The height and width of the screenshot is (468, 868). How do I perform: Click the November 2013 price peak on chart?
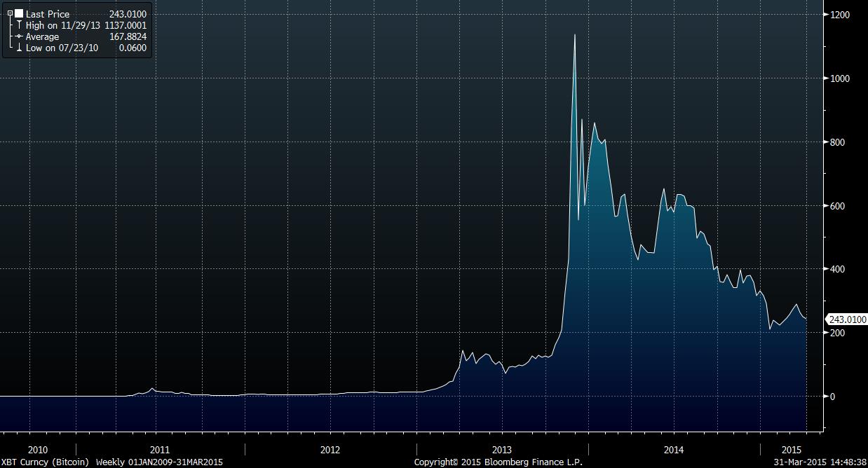tap(575, 35)
